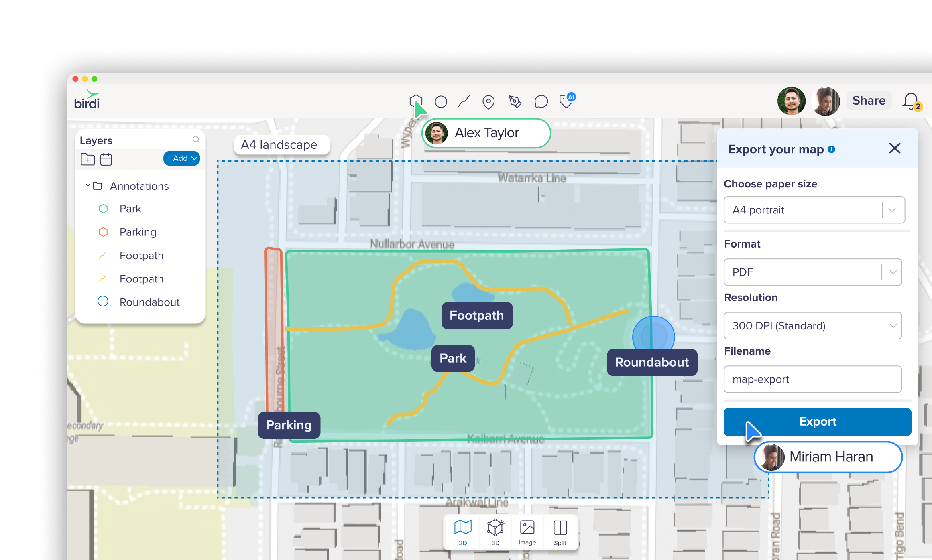Click the new folder icon in Layers
The width and height of the screenshot is (932, 560).
(x=88, y=159)
